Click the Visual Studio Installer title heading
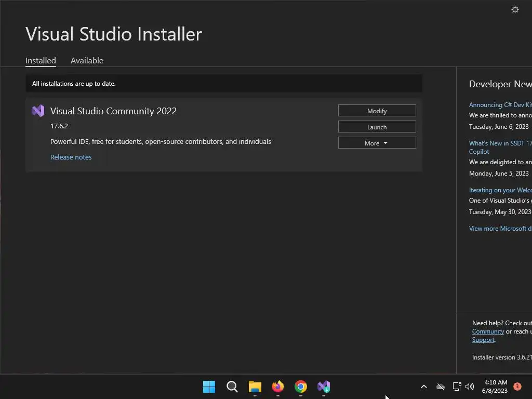The image size is (532, 399). pos(114,34)
